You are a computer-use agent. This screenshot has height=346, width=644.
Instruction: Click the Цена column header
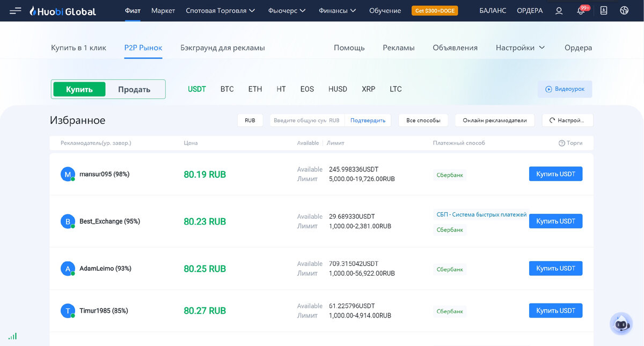[x=191, y=143]
